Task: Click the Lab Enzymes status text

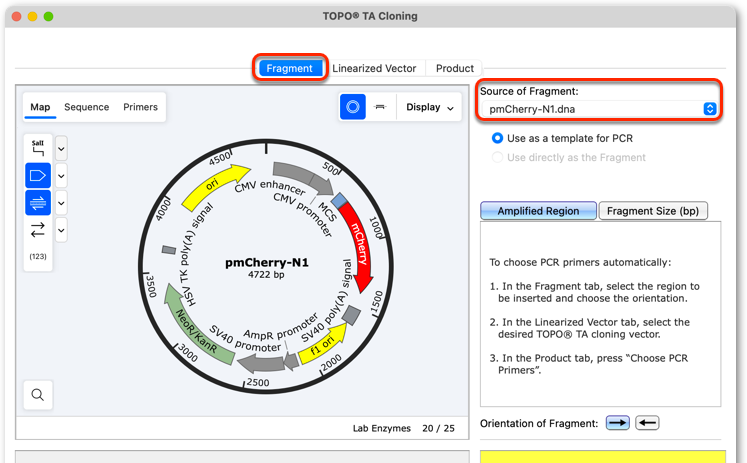Action: tap(382, 428)
